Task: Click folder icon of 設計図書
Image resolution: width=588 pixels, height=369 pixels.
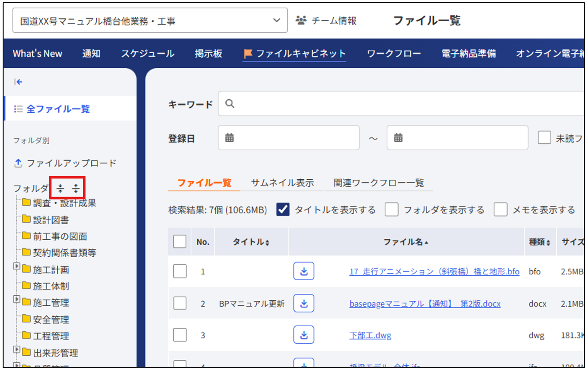Action: [x=26, y=219]
